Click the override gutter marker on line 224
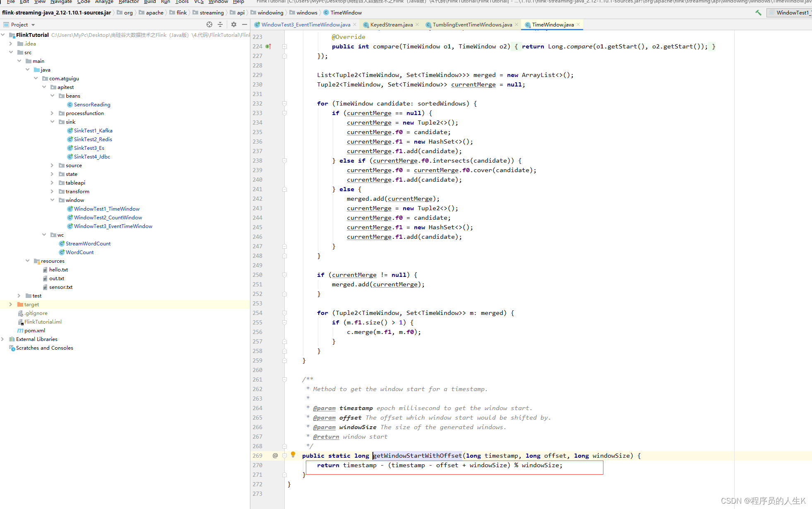Viewport: 812px width, 509px height. 268,46
